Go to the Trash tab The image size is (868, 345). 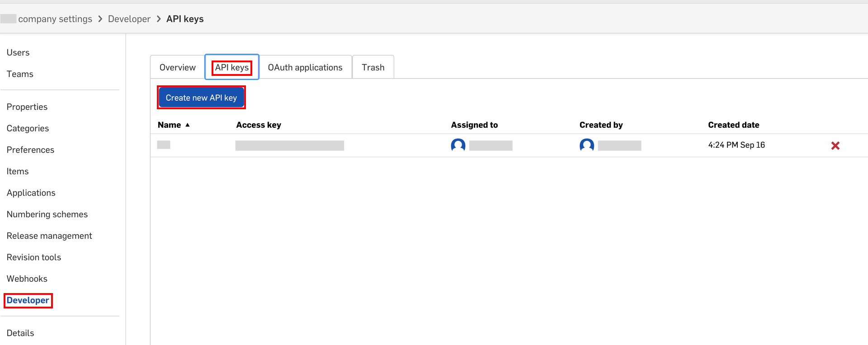(x=373, y=67)
